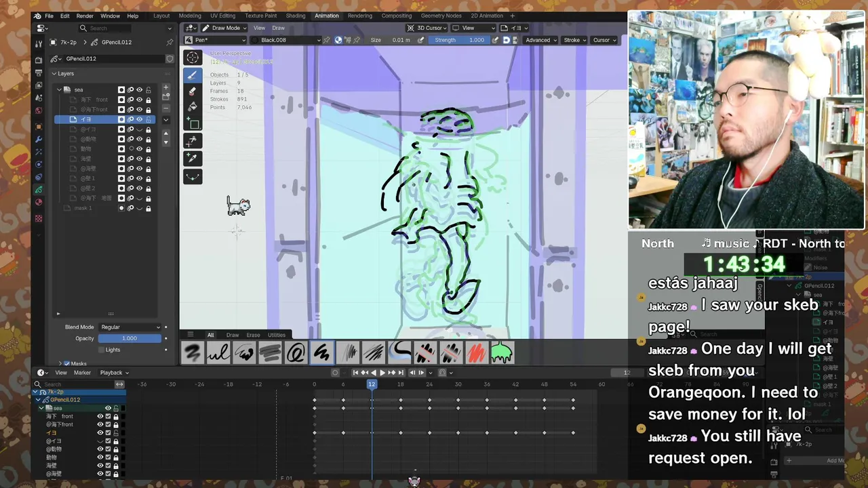This screenshot has height=488, width=868.
Task: Select the Fill bucket tool
Action: pyautogui.click(x=193, y=107)
